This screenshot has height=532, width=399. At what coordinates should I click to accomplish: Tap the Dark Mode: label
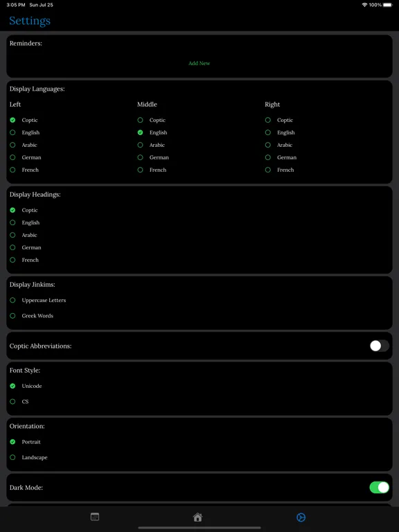pos(26,488)
